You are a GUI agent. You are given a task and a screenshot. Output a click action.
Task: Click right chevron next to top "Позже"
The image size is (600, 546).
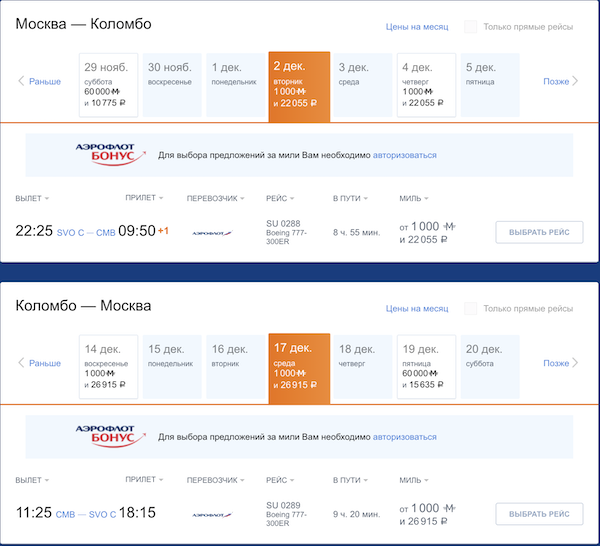[x=575, y=81]
